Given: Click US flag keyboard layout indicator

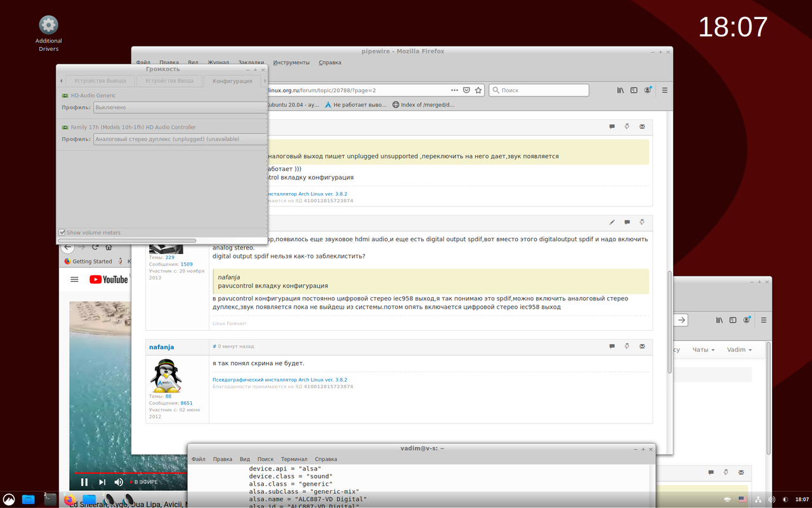Looking at the screenshot, I should pyautogui.click(x=742, y=499).
